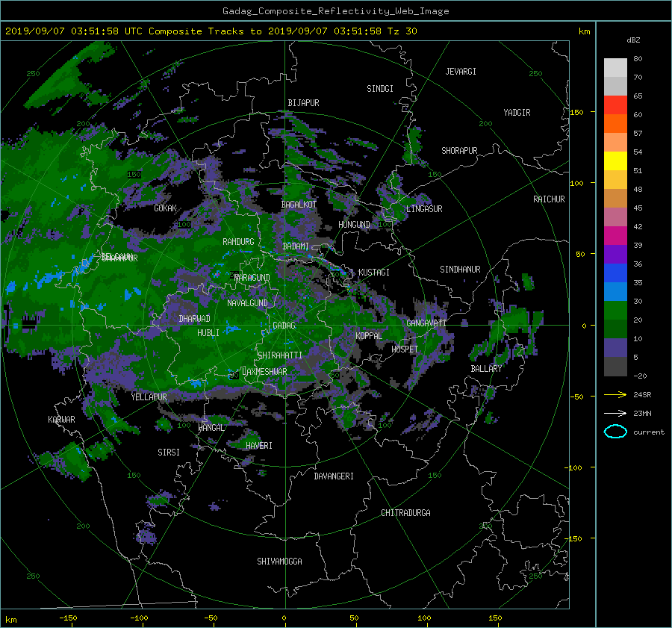Click the HUBLI city label
The image size is (672, 628).
pos(208,333)
